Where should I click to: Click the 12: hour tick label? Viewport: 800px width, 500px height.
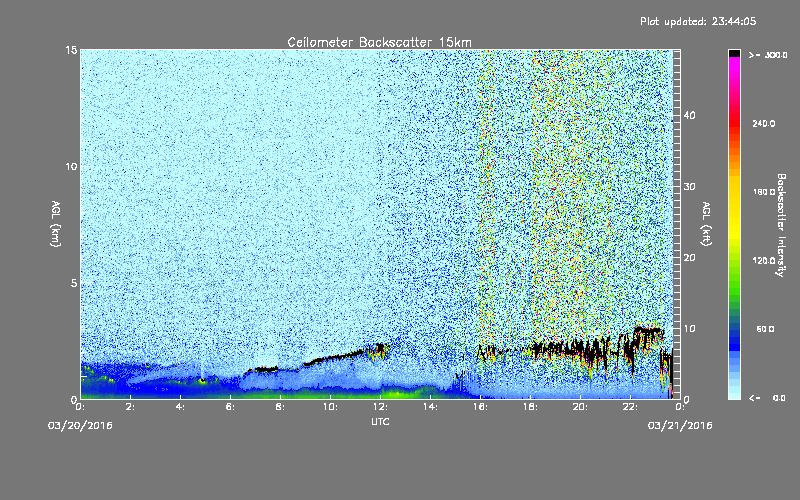coord(380,407)
